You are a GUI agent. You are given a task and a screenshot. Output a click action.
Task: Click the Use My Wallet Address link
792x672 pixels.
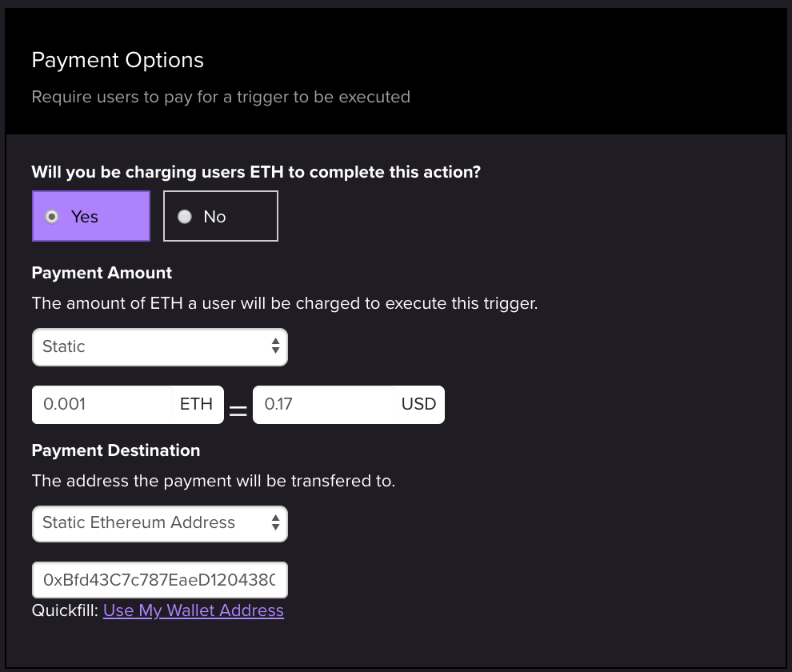click(x=193, y=610)
